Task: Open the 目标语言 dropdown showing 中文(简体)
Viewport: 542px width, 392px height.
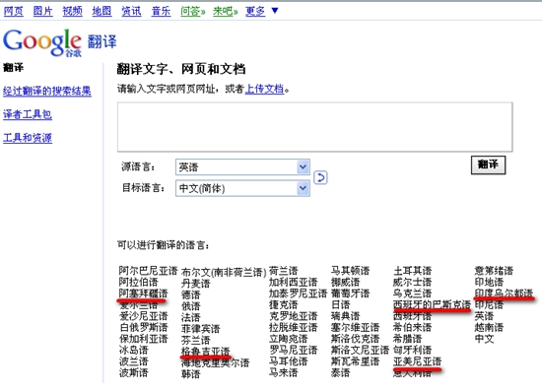Action: click(242, 188)
